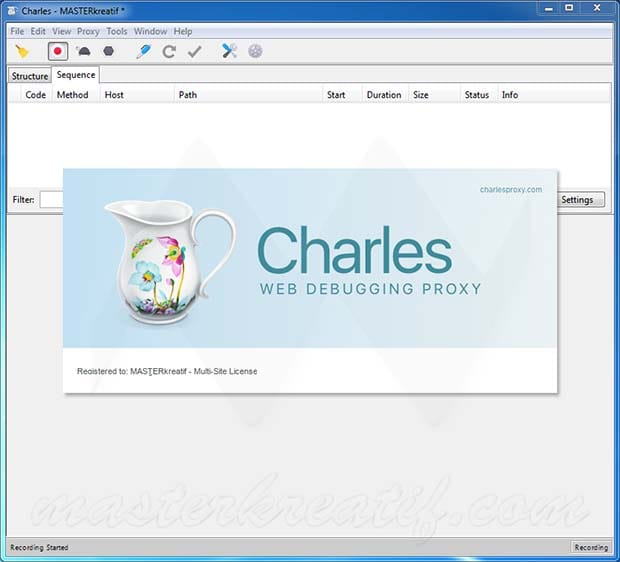
Task: Close the Charles window
Action: pos(597,8)
